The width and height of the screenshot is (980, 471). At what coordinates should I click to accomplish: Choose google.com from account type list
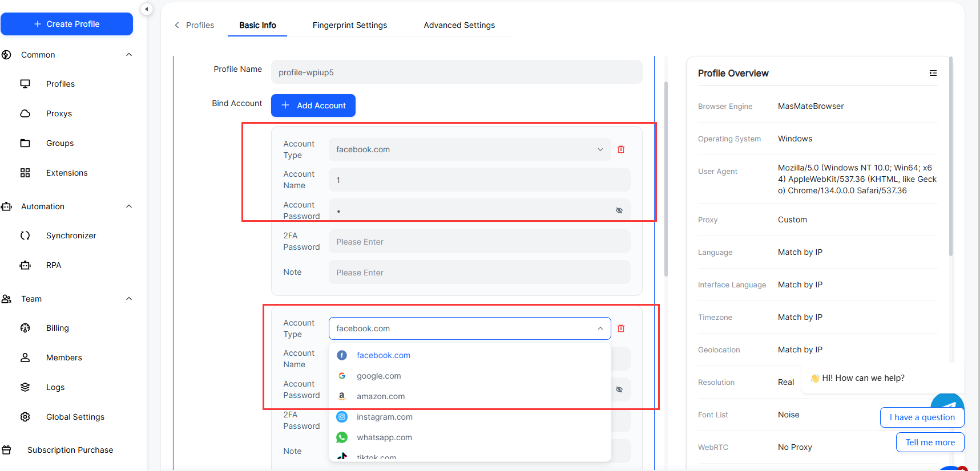tap(378, 376)
